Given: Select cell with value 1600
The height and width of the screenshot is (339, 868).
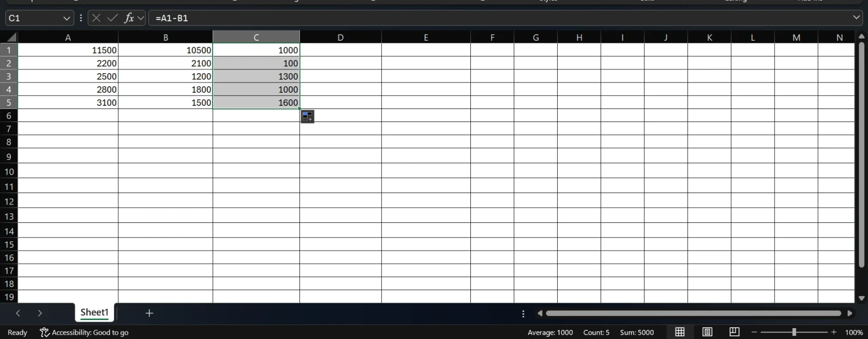Looking at the screenshot, I should click(x=256, y=102).
